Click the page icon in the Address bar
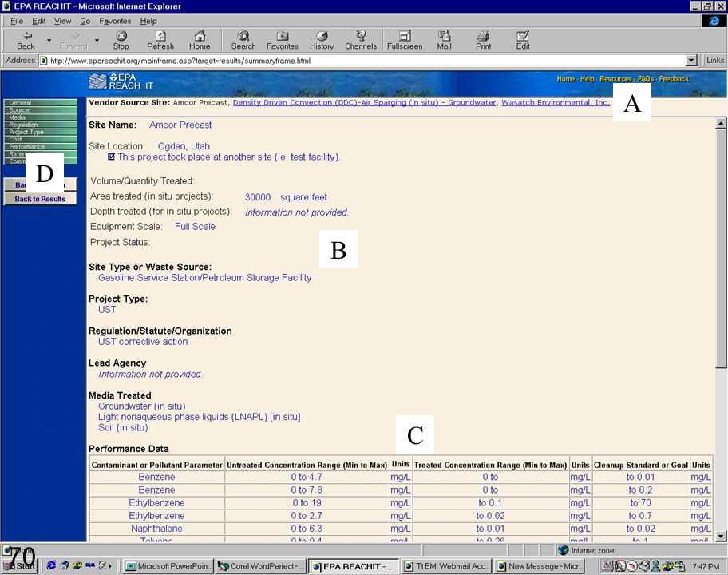 click(x=44, y=61)
